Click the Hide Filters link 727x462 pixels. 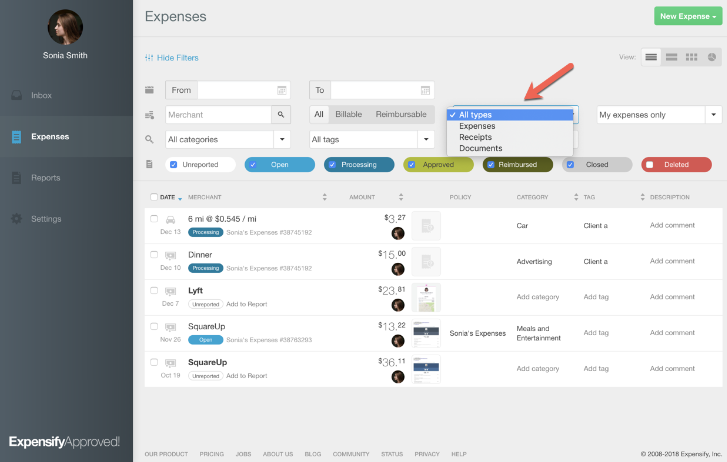click(172, 58)
